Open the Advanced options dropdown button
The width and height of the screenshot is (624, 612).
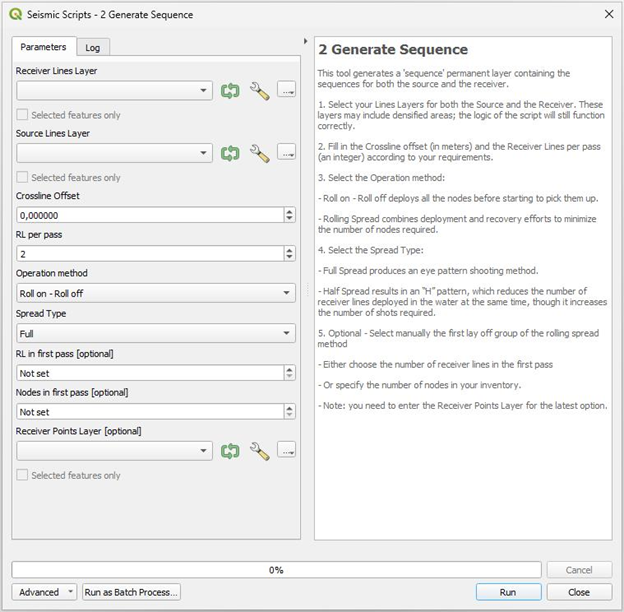(45, 592)
